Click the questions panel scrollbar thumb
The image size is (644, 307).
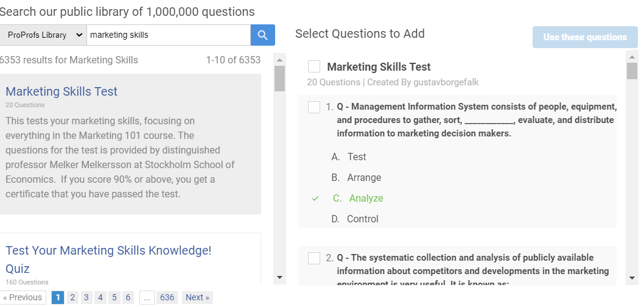[x=632, y=71]
